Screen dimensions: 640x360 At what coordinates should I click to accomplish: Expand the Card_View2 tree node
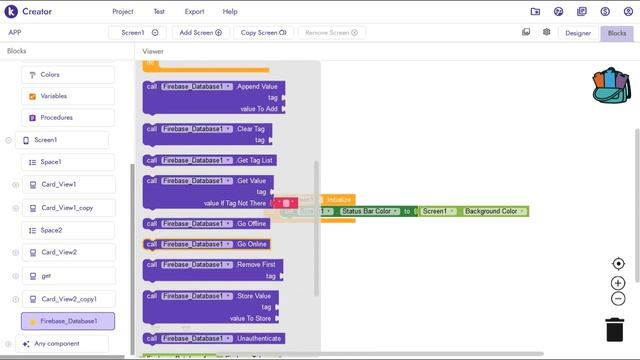(16, 253)
